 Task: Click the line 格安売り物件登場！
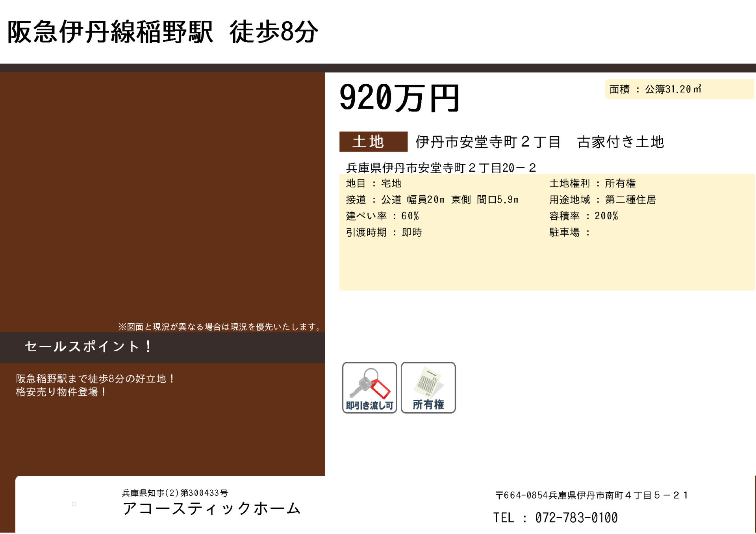(61, 392)
